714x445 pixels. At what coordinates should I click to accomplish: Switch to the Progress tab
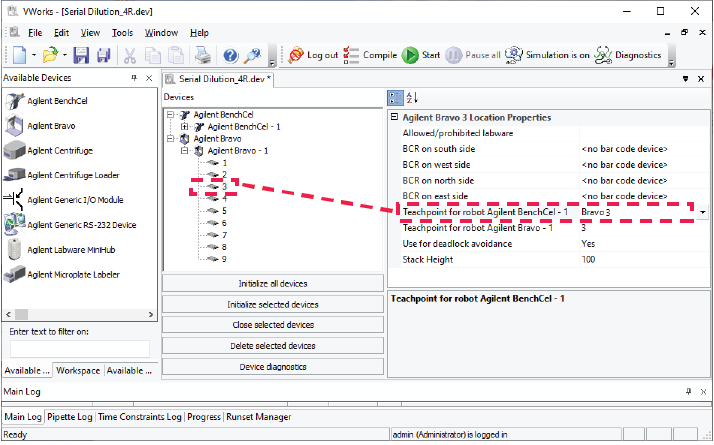click(204, 417)
